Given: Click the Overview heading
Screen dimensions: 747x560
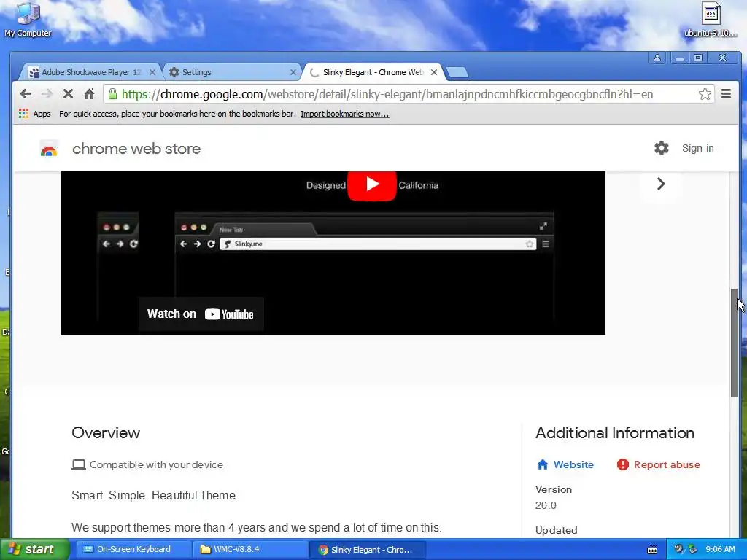Looking at the screenshot, I should [106, 433].
